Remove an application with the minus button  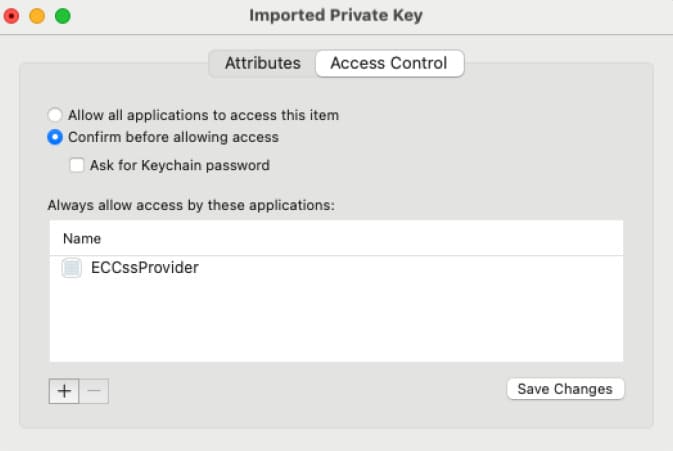coord(94,391)
